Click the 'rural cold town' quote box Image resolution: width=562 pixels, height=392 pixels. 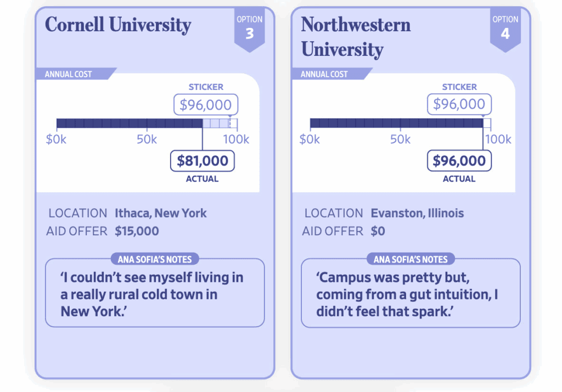tap(154, 294)
